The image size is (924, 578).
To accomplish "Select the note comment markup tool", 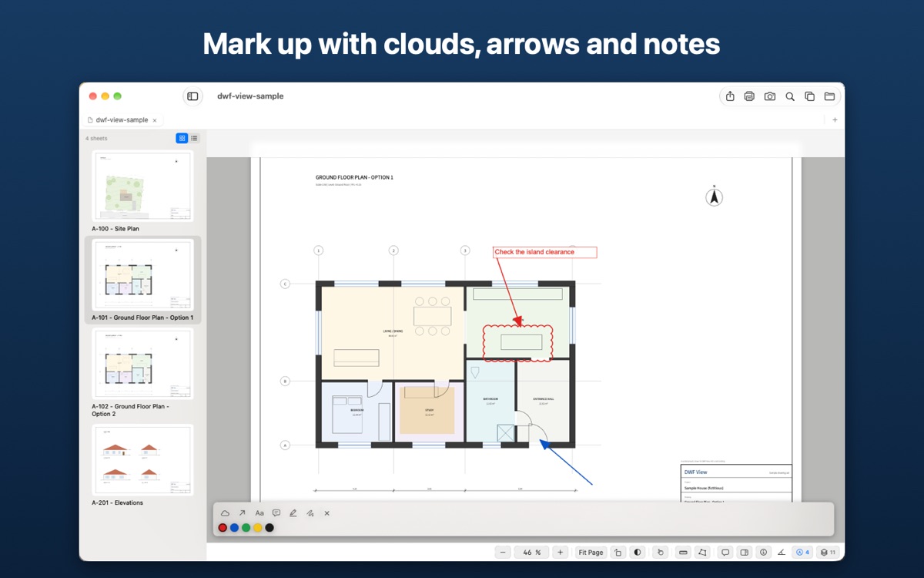I will (x=276, y=513).
